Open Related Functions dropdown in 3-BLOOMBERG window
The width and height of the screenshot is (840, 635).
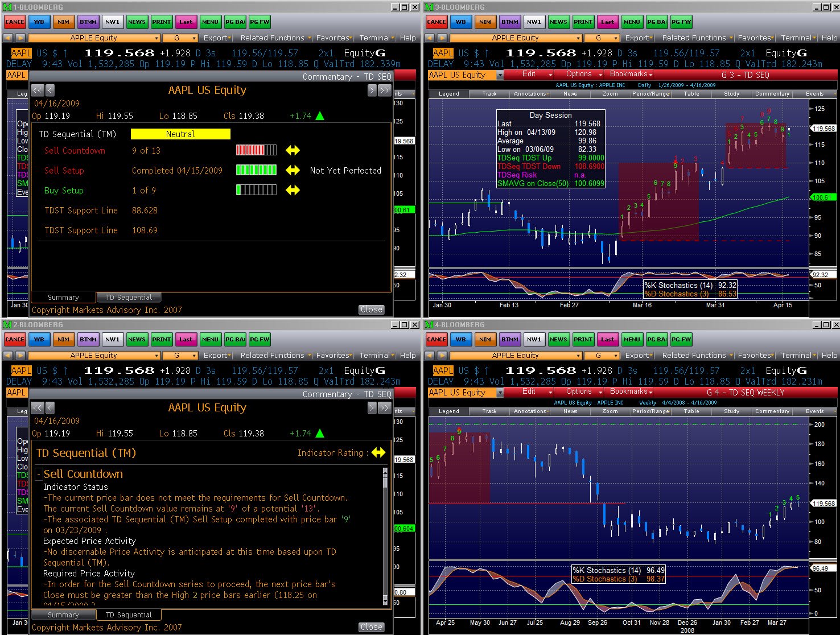697,38
